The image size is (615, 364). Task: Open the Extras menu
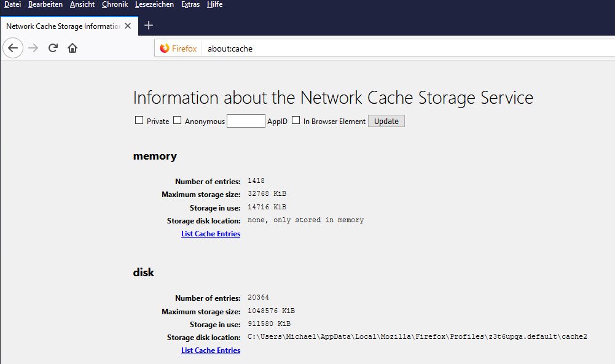pos(190,5)
